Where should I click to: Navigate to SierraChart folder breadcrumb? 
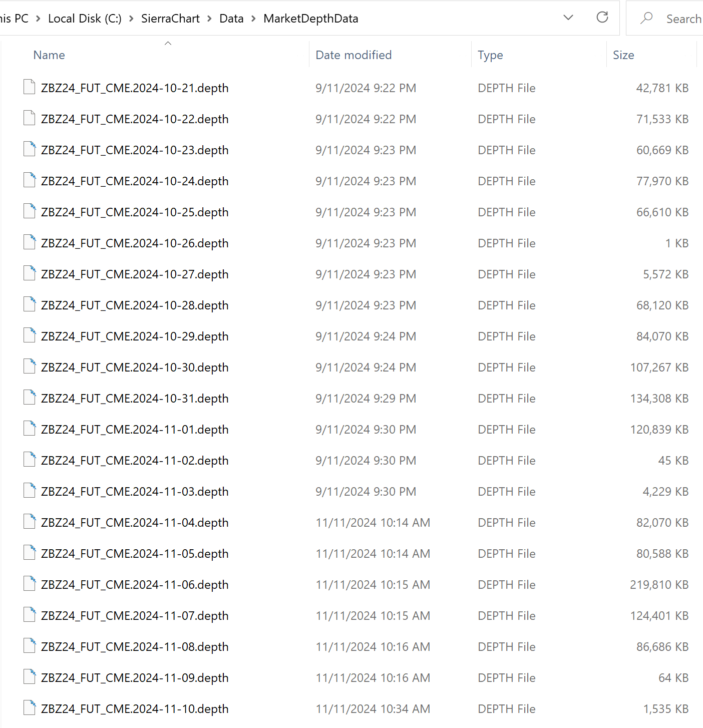tap(170, 19)
